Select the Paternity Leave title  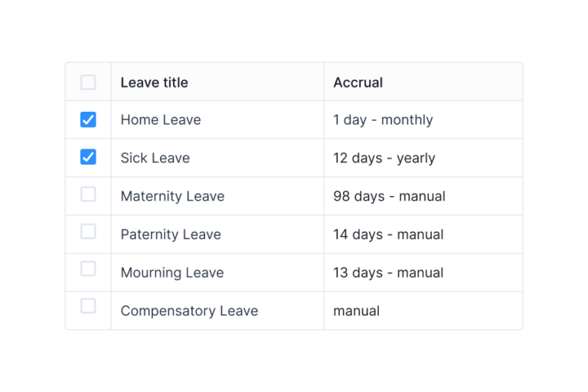click(171, 235)
